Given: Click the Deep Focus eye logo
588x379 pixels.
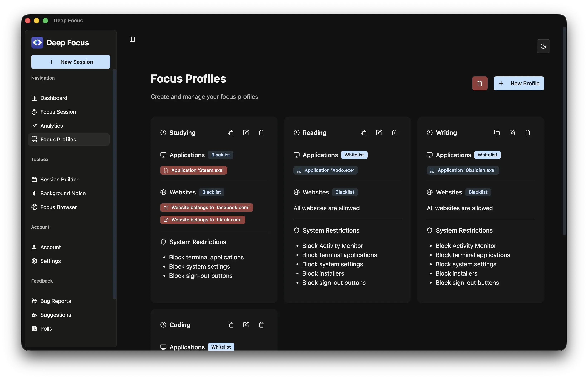Looking at the screenshot, I should point(37,43).
